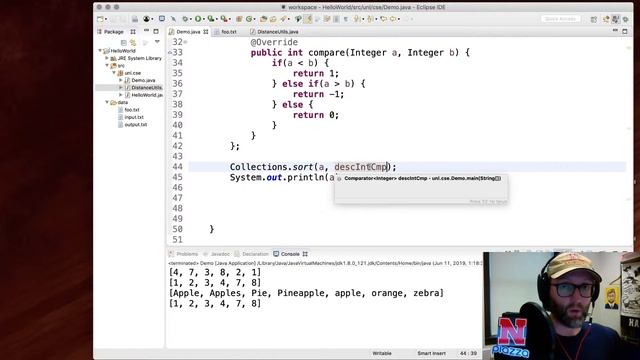640x360 pixels.
Task: Toggle the Mark Occurrences toolbar icon
Action: [x=308, y=19]
